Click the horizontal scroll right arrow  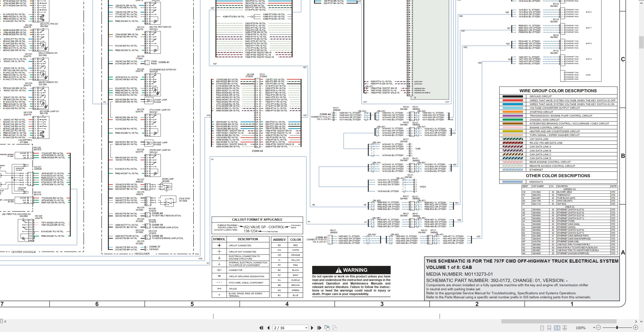pyautogui.click(x=636, y=321)
